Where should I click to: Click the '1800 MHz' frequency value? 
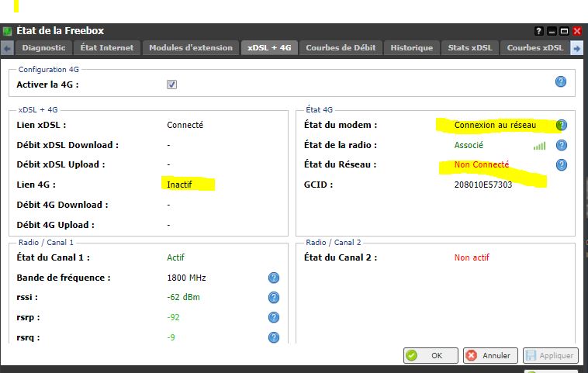tap(186, 278)
